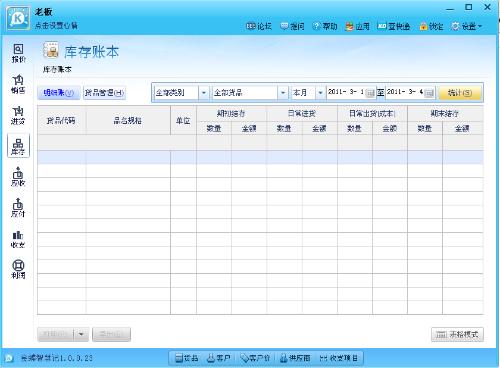Click the 期末结存 column group header
This screenshot has height=368, width=500.
coord(445,114)
